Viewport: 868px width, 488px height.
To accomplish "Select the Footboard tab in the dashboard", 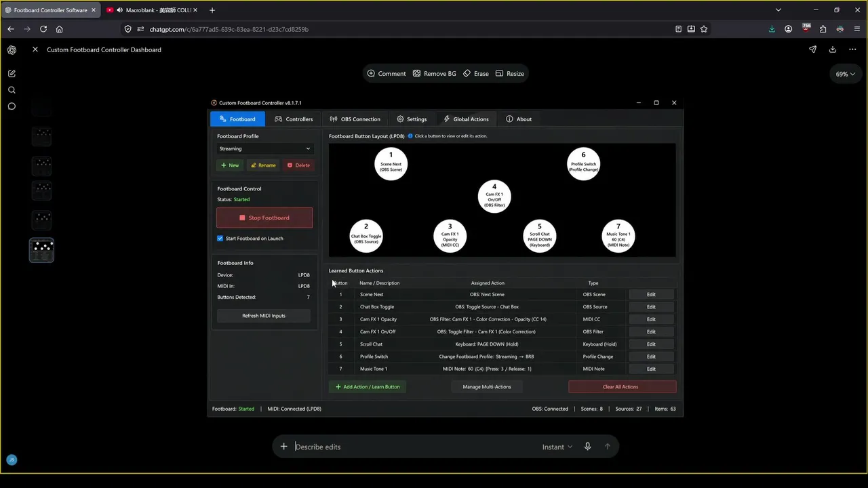I will click(237, 119).
